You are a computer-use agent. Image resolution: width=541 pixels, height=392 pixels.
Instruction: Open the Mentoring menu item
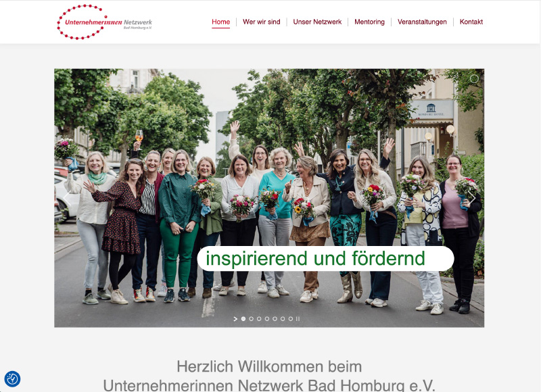[x=369, y=22]
